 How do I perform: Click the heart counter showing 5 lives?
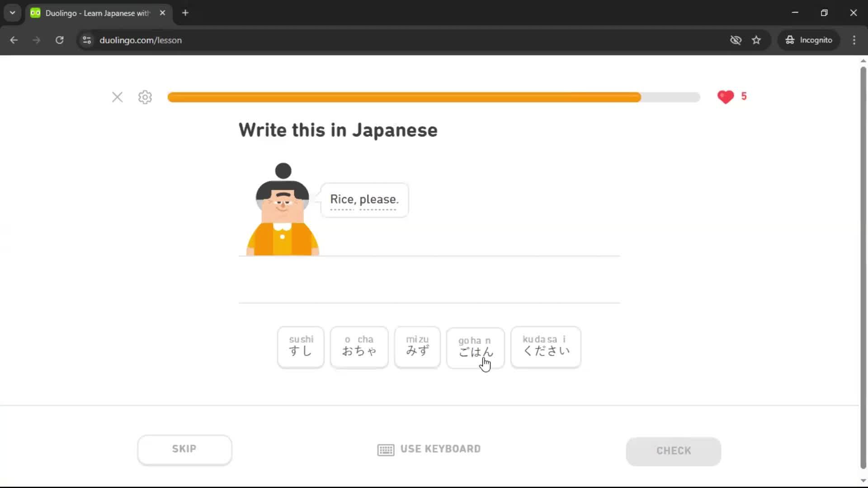pyautogui.click(x=732, y=97)
